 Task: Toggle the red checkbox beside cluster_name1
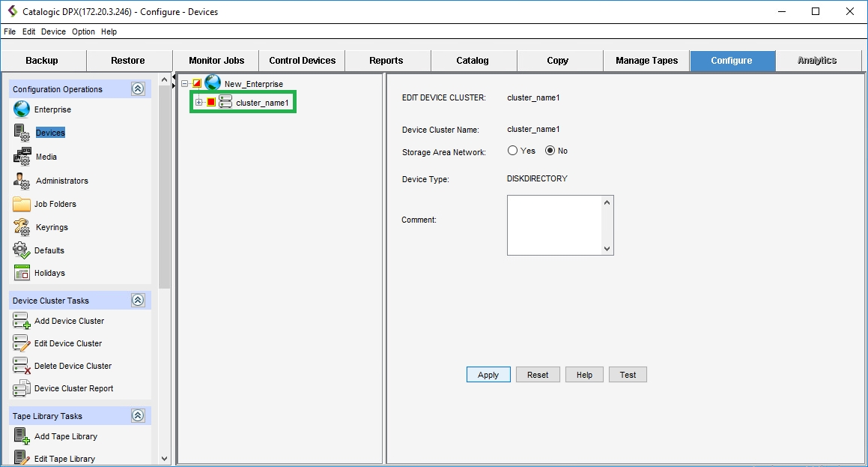click(x=211, y=103)
